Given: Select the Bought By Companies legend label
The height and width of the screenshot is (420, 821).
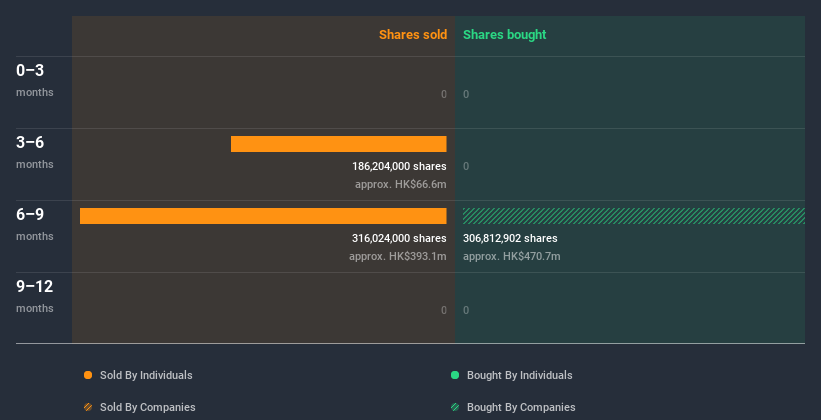Looking at the screenshot, I should [x=521, y=407].
